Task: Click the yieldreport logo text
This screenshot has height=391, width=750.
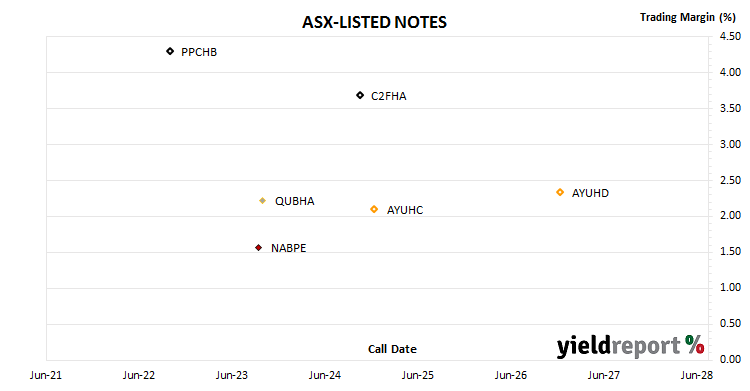Action: (618, 346)
